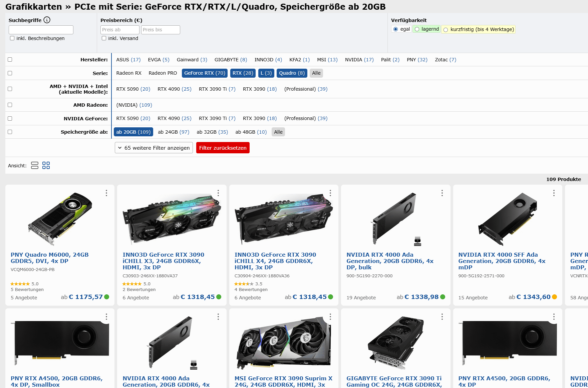Click 19 Angebote on RTX 4000 Ada card
This screenshot has width=588, height=388.
(361, 298)
